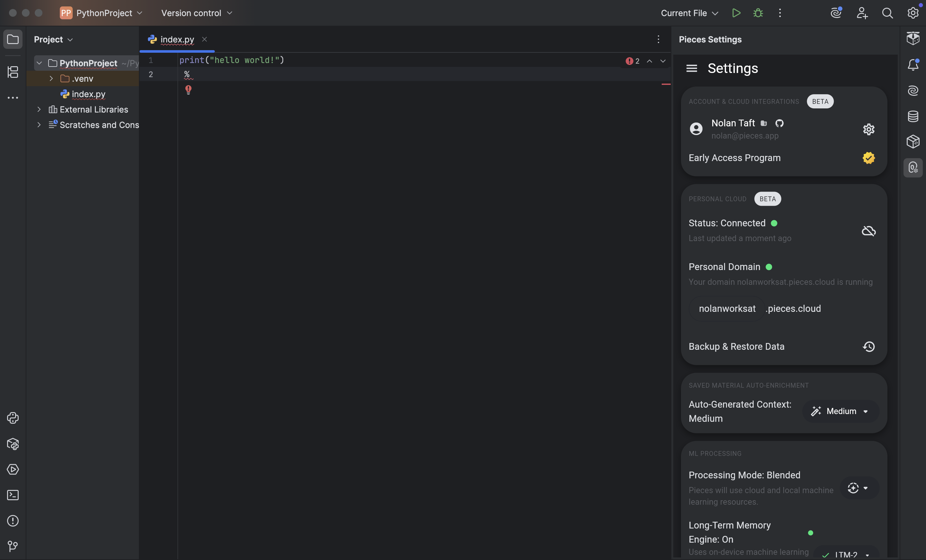Click the GitHub icon beside Nolan Taft
The width and height of the screenshot is (926, 560).
[x=779, y=123]
